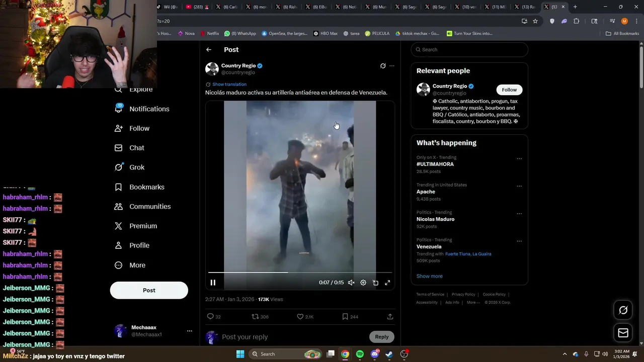Open Terms of Service footer link

point(430,295)
